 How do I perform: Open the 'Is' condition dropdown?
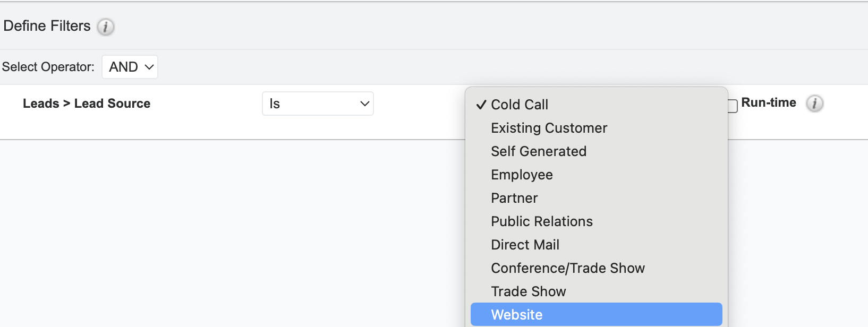point(318,104)
